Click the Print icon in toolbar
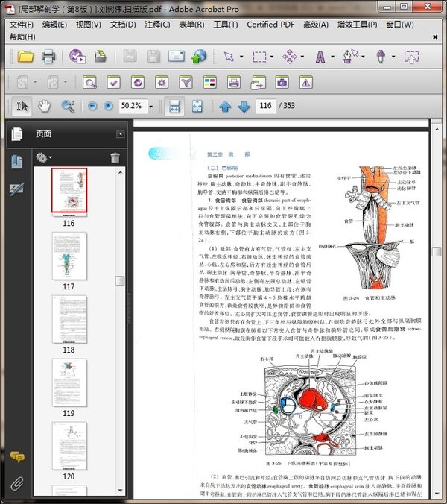The image size is (447, 504). [49, 57]
